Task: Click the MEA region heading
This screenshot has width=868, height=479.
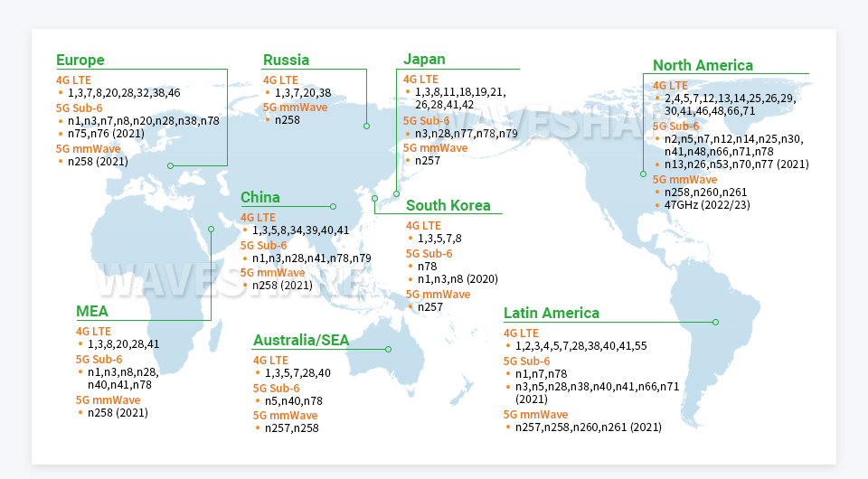Action: [92, 312]
